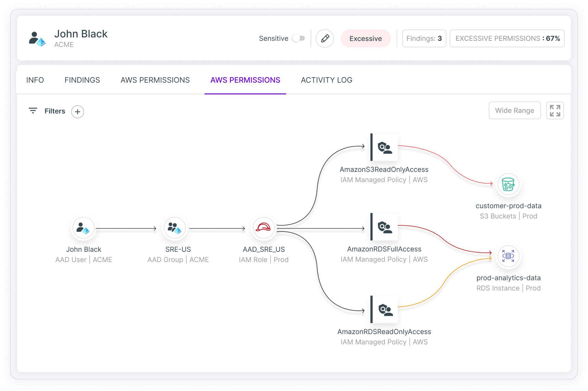Select the AmazonRDSFullAccess policy icon
Screen dimensions: 588x391
click(384, 227)
